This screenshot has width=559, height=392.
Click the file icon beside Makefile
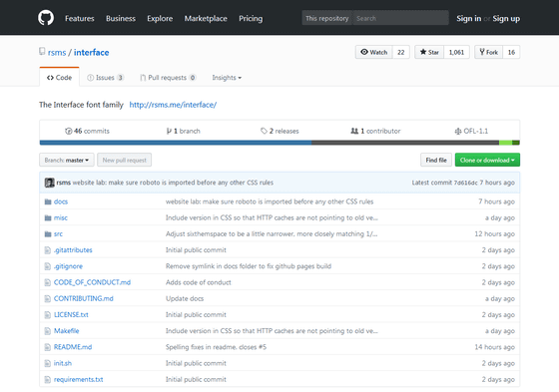click(x=48, y=331)
